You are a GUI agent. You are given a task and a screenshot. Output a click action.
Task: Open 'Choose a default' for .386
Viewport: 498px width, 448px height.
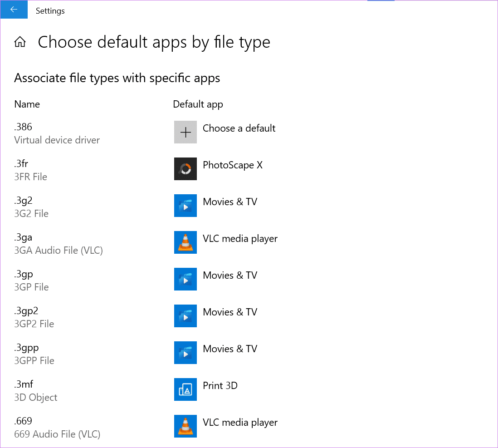[x=239, y=128]
